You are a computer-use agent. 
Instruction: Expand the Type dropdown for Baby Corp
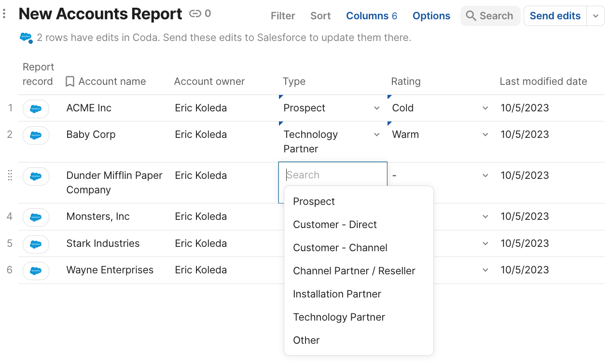(x=377, y=135)
